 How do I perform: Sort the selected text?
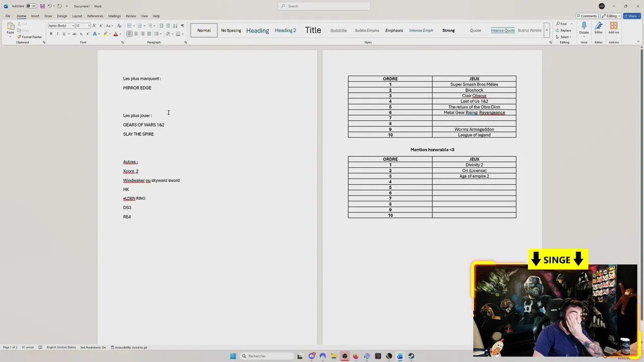click(175, 26)
